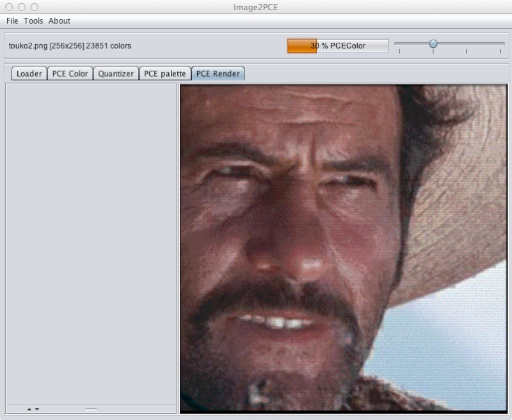Image resolution: width=512 pixels, height=420 pixels.
Task: Click the window minimize button
Action: [x=22, y=7]
